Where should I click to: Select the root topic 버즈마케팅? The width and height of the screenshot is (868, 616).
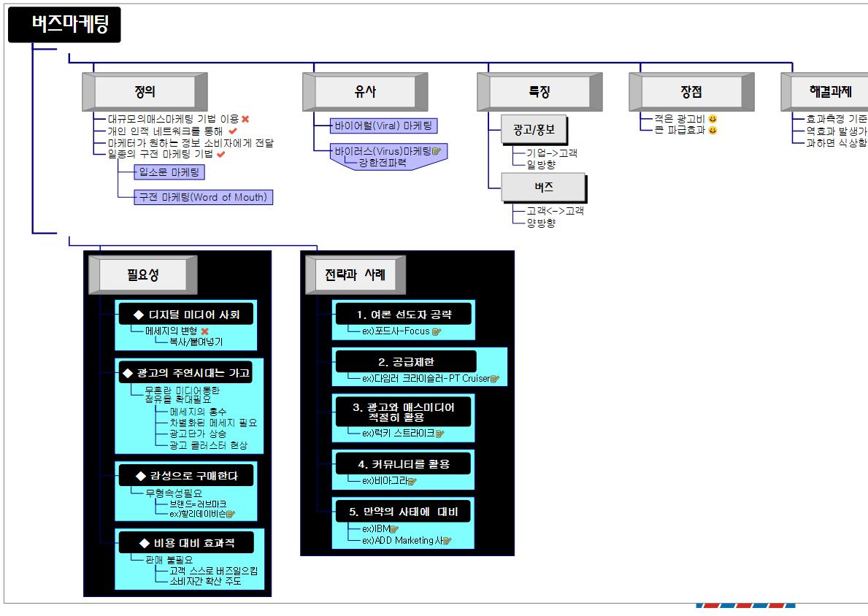[x=64, y=26]
